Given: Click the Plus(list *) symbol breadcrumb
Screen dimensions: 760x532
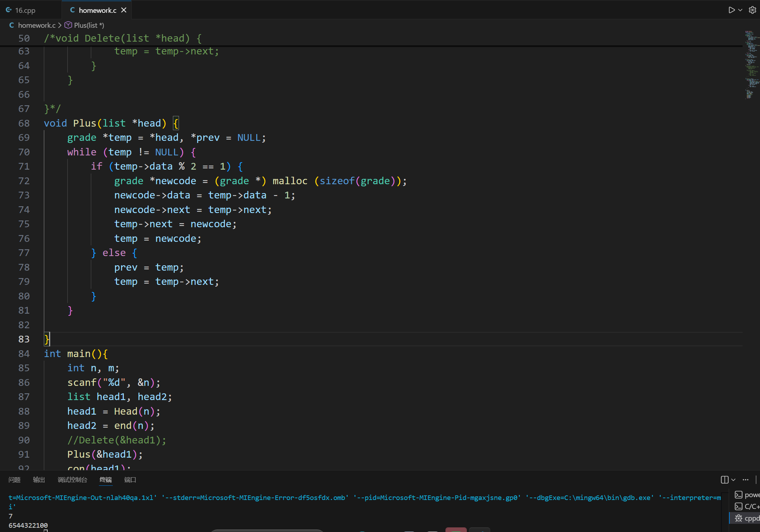Looking at the screenshot, I should [x=89, y=25].
